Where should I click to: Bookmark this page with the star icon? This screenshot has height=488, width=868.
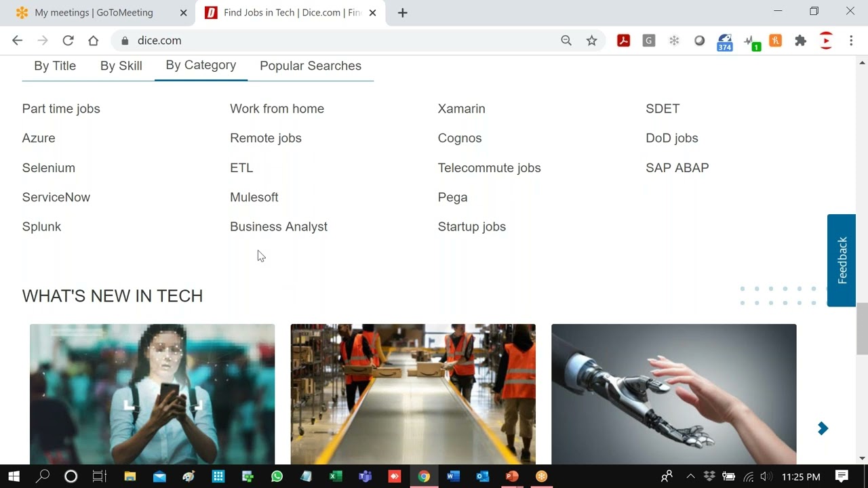[x=592, y=41]
